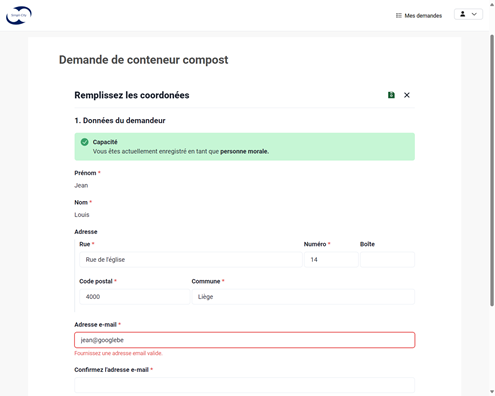The height and width of the screenshot is (396, 495).
Task: Expand the user account dropdown chevron
Action: click(x=474, y=14)
